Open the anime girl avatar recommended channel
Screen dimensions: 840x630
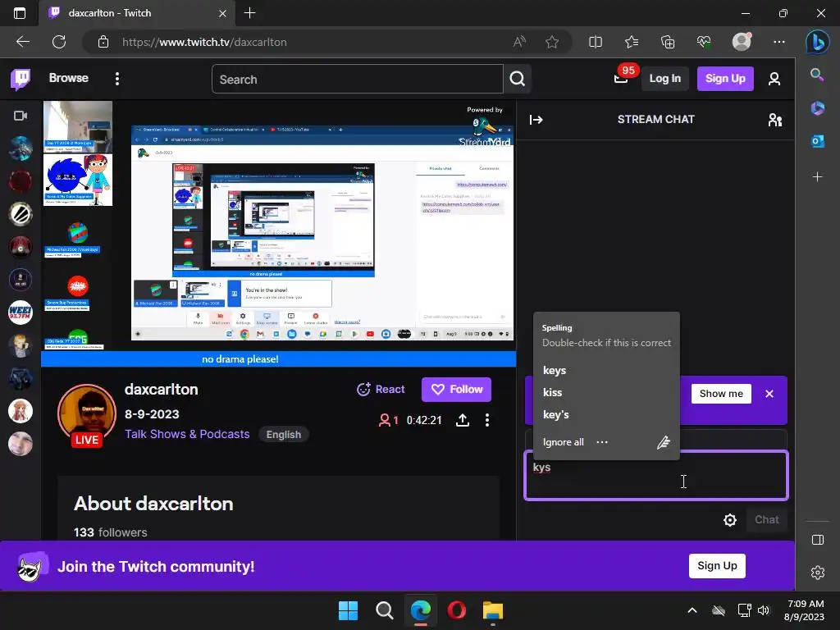(x=21, y=411)
